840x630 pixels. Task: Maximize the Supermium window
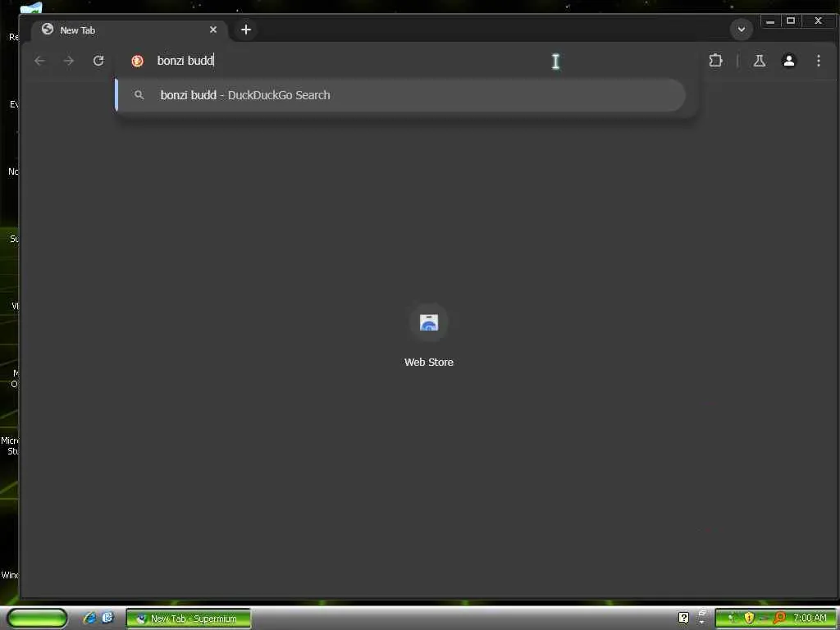[x=791, y=21]
